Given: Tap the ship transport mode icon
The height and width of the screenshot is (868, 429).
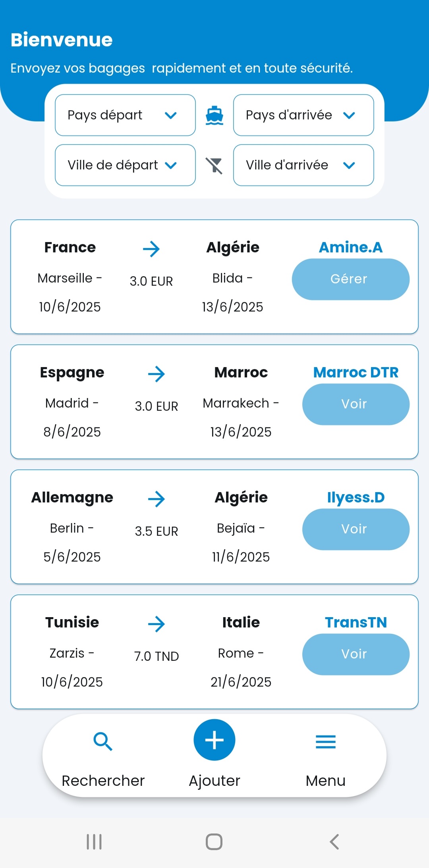Looking at the screenshot, I should point(214,115).
